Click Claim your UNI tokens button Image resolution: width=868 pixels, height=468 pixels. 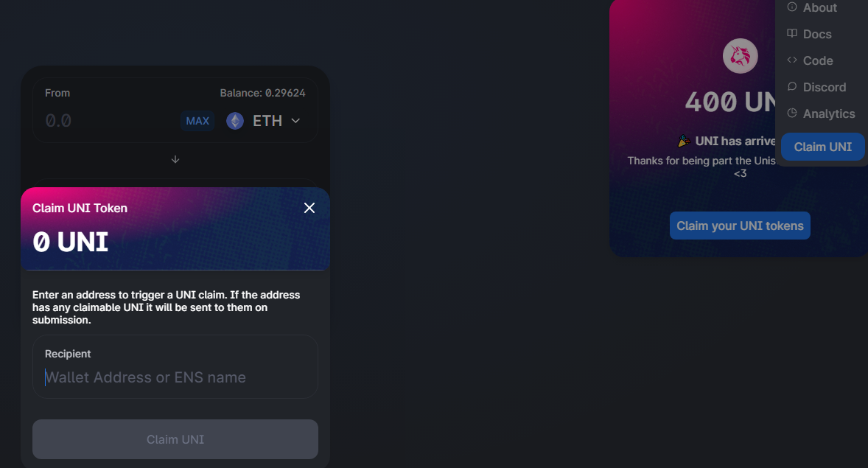point(740,226)
